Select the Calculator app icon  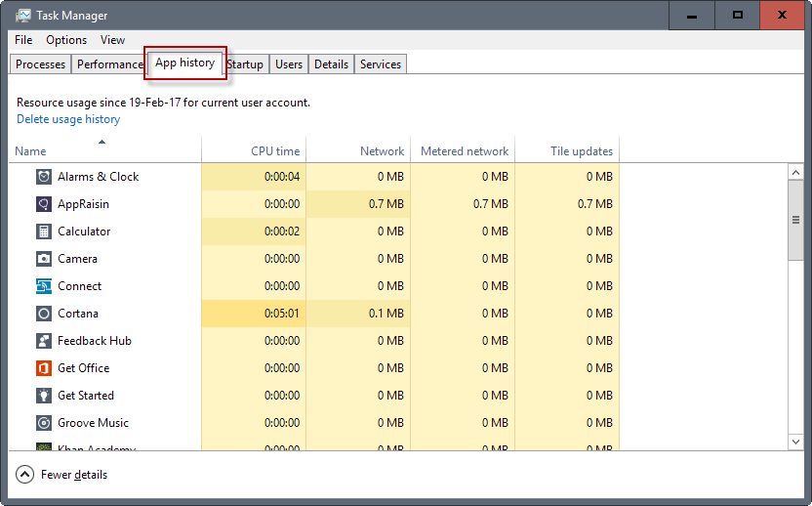44,232
